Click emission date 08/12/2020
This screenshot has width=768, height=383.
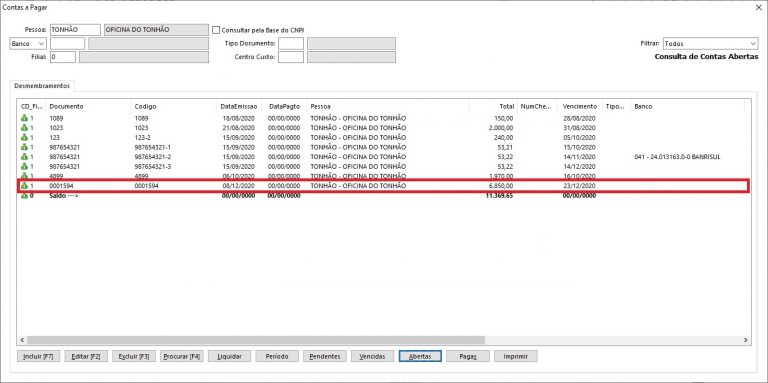239,186
